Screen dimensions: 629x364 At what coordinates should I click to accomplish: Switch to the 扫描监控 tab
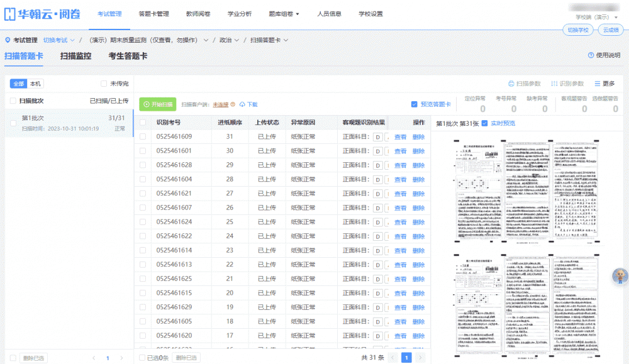click(x=75, y=56)
